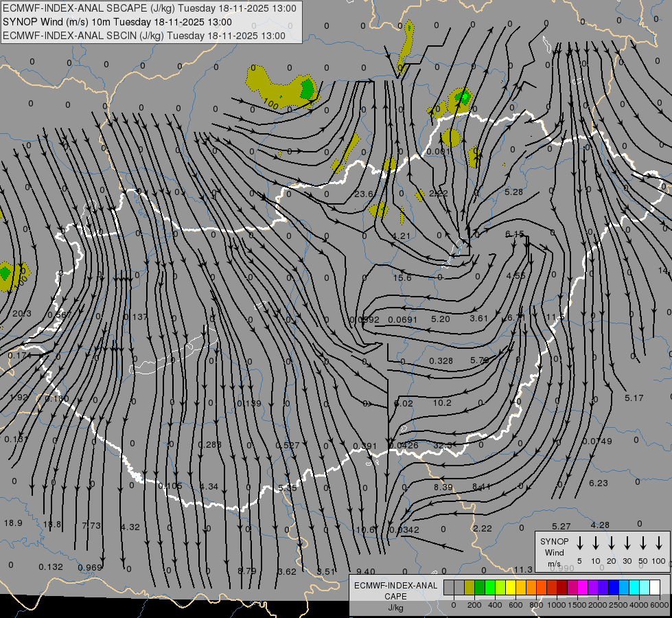Click the 100 m/s wind arrow in the legend
Image resolution: width=672 pixels, height=618 pixels.
(659, 543)
